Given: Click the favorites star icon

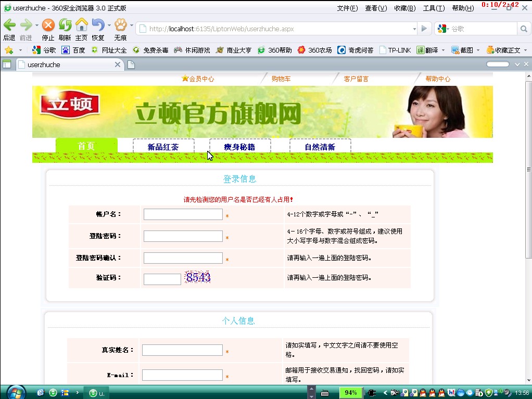Looking at the screenshot, I should click(9, 50).
